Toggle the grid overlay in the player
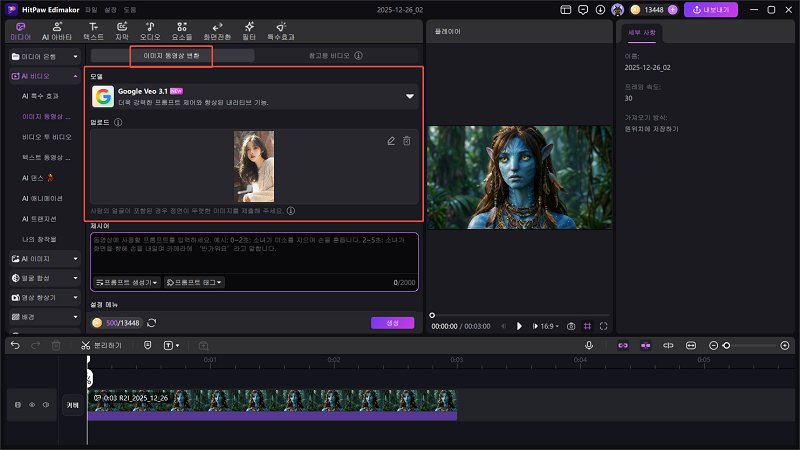The width and height of the screenshot is (800, 450). pyautogui.click(x=587, y=326)
